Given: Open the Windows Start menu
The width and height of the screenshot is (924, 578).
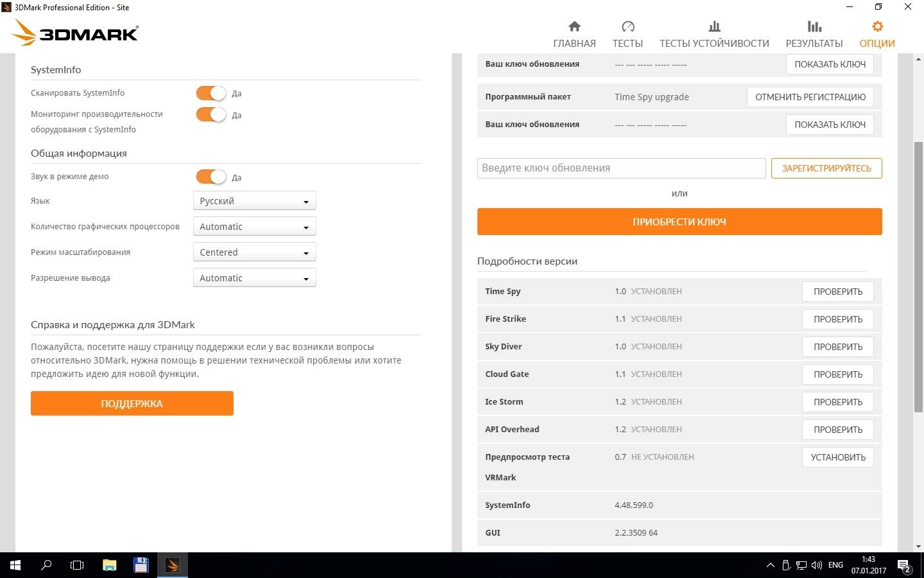Looking at the screenshot, I should (15, 565).
